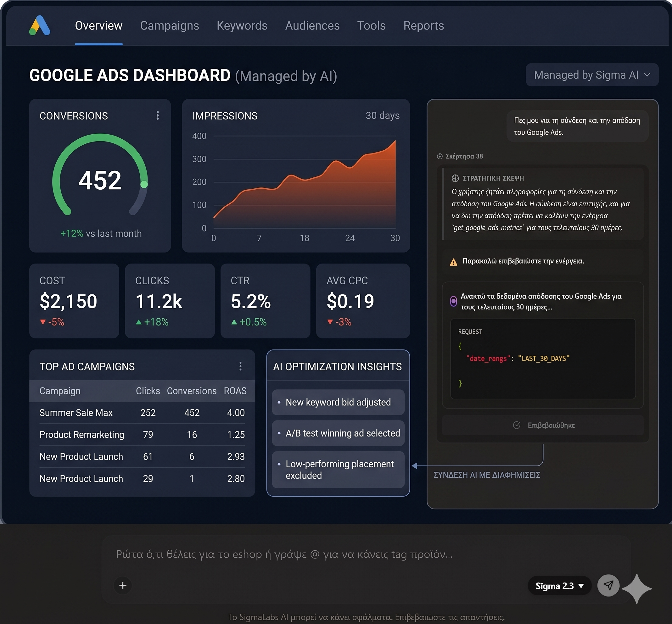Switch to the Overview tab
Viewport: 672px width, 624px height.
pos(98,26)
